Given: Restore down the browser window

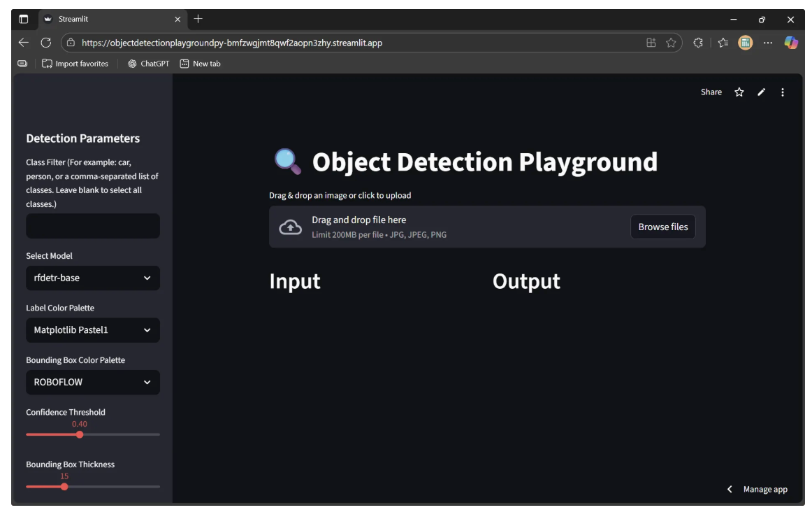Looking at the screenshot, I should click(762, 19).
